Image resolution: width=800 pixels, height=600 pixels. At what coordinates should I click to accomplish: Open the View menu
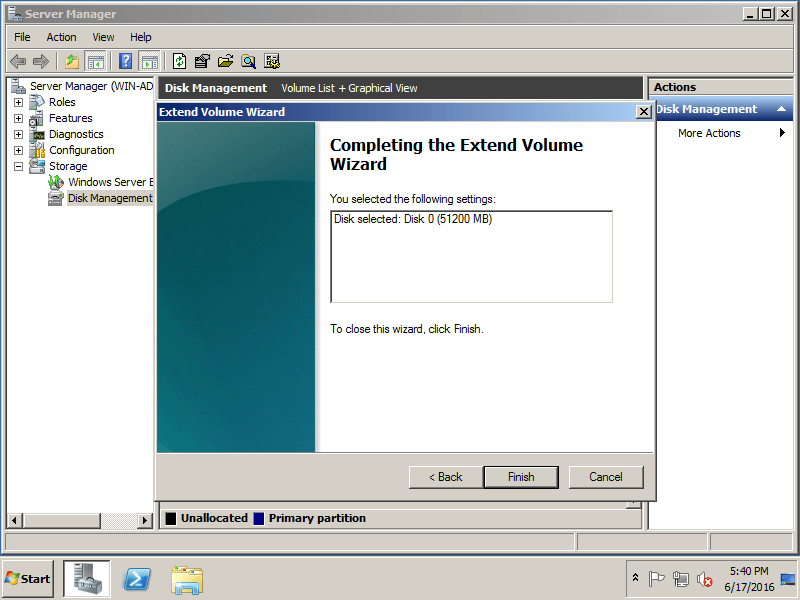[103, 37]
